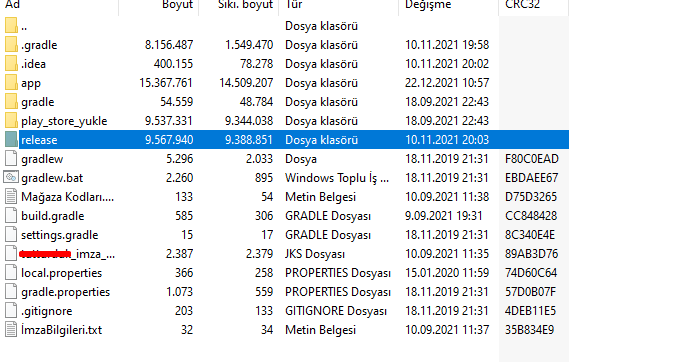Click the CRC32 value 4DEB11E5
Screen dimensions: 683x362
coord(531,311)
